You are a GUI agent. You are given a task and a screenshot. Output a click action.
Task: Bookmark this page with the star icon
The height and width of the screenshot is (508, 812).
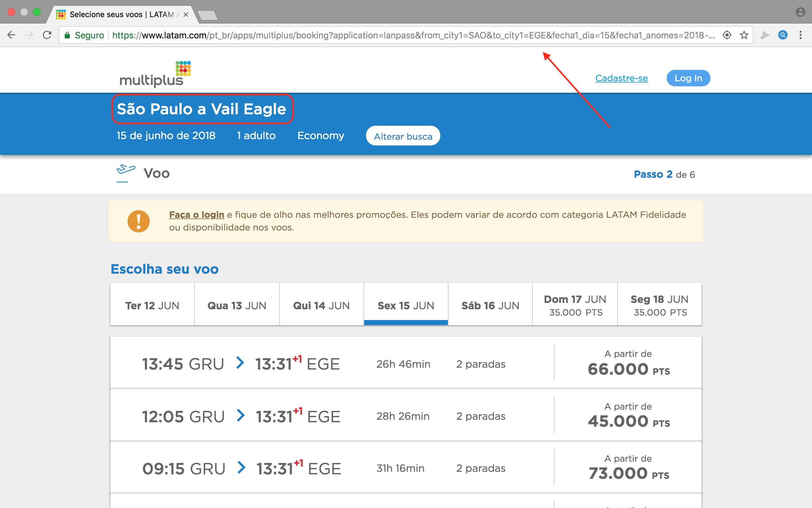point(744,35)
